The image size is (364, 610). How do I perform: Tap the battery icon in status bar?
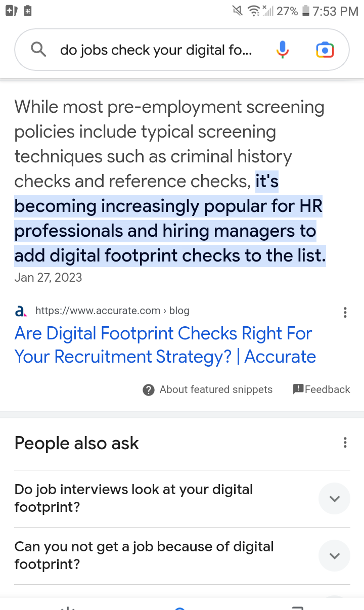point(305,11)
